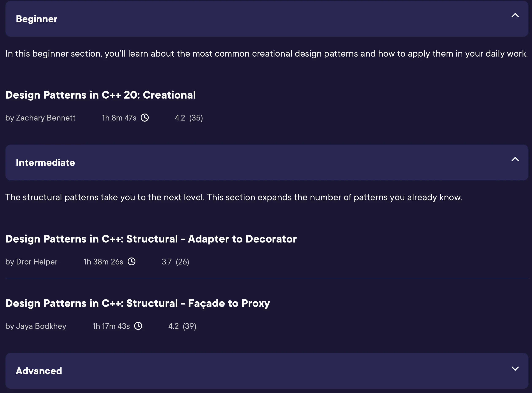Open the Structural - Façade to Proxy course
Image resolution: width=532 pixels, height=393 pixels.
tap(138, 303)
